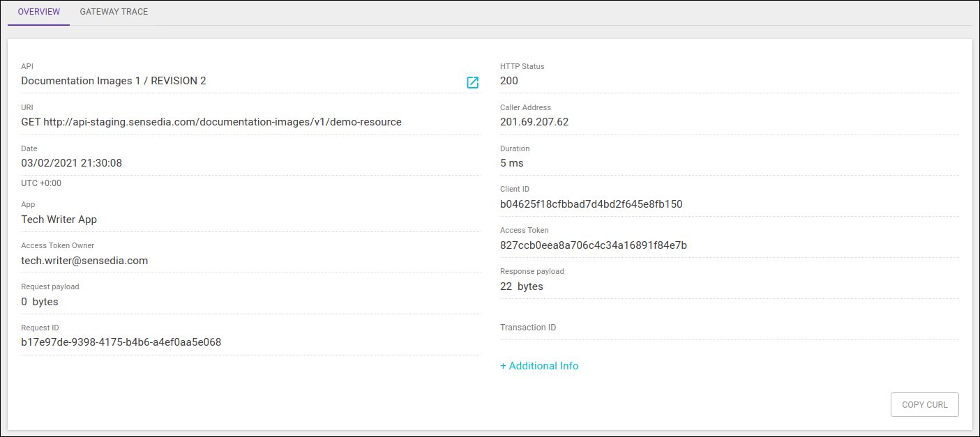
Task: Select the Request ID value
Action: [x=121, y=342]
